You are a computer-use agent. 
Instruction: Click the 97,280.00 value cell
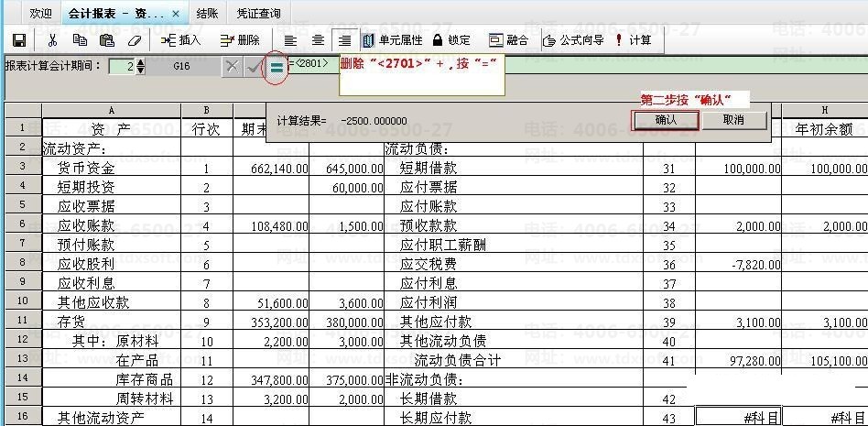pos(739,360)
